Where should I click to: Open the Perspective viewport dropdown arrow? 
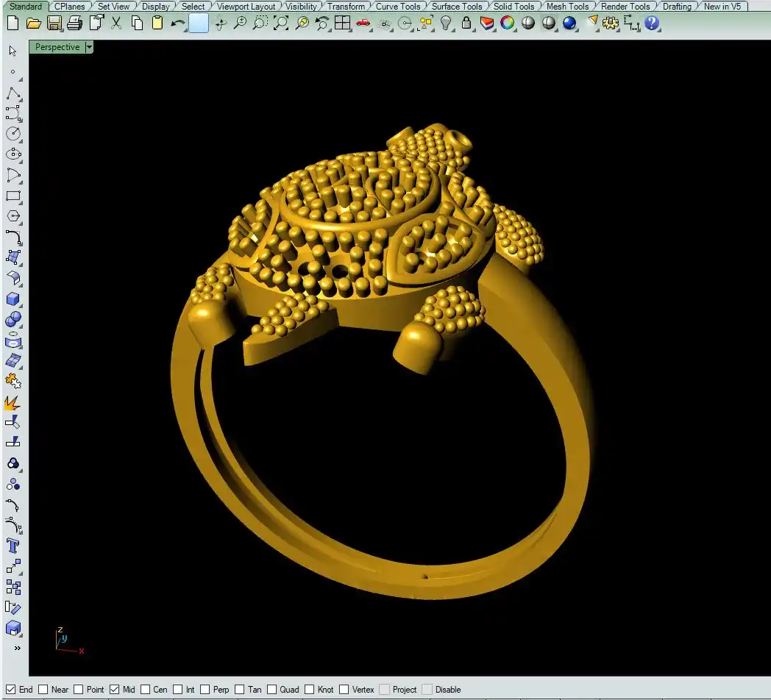point(89,47)
